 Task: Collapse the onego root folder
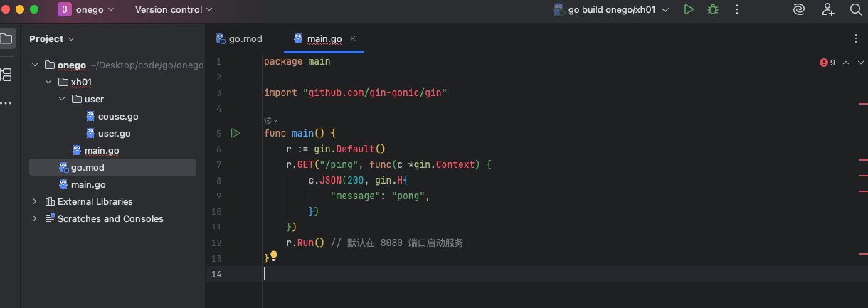point(35,65)
